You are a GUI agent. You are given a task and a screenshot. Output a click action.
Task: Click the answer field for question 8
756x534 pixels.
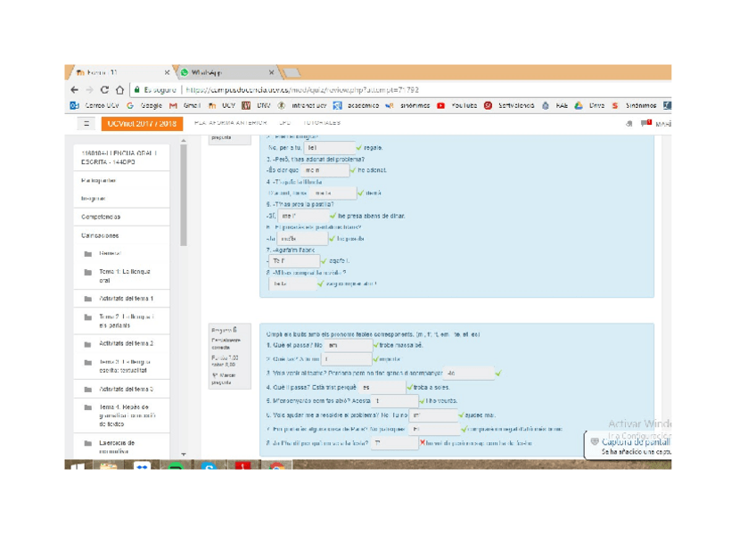coord(393,442)
